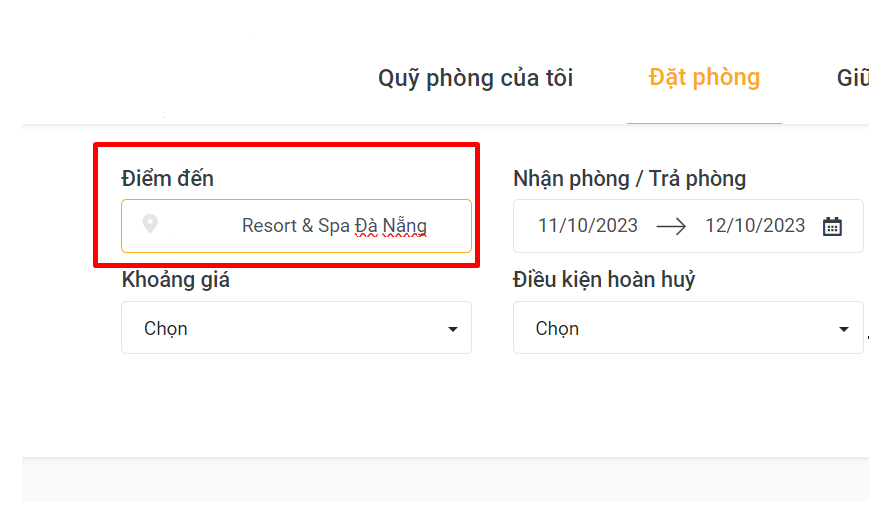
Task: Select check-in date 11/10/2023
Action: (588, 226)
